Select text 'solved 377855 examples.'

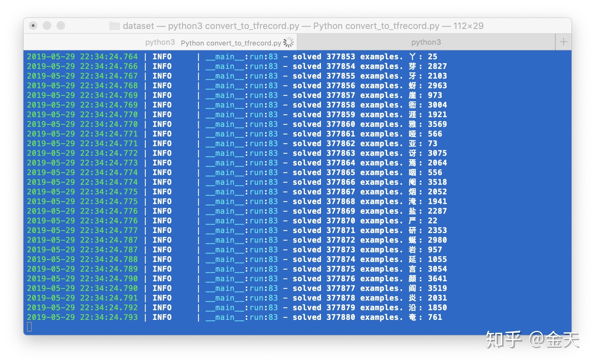coord(348,76)
